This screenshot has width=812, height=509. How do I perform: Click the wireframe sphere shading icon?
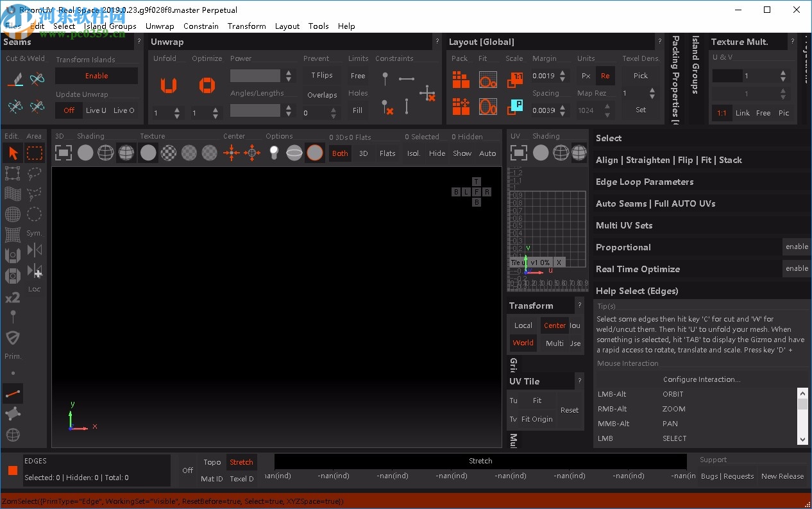(x=106, y=152)
